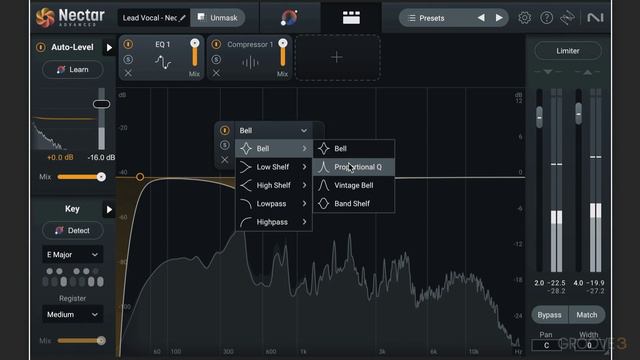Select the highpass EQ node on curve
640x360 pixels.
140,177
